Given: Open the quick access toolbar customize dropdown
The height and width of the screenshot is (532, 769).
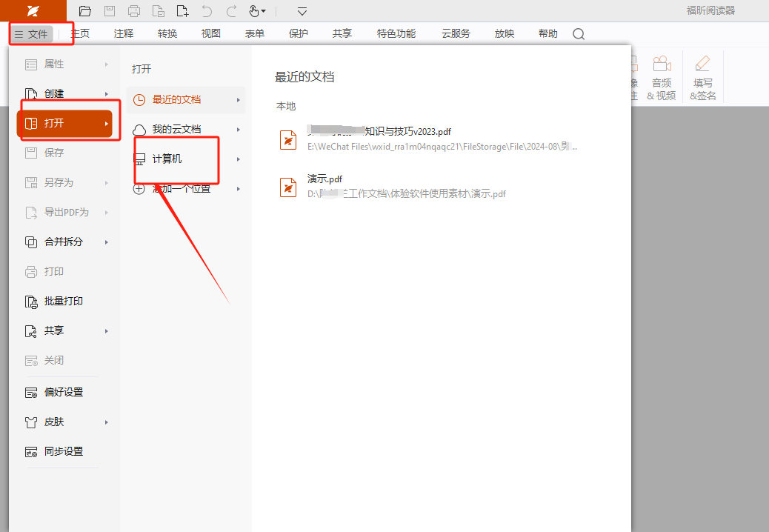Looking at the screenshot, I should pyautogui.click(x=302, y=11).
